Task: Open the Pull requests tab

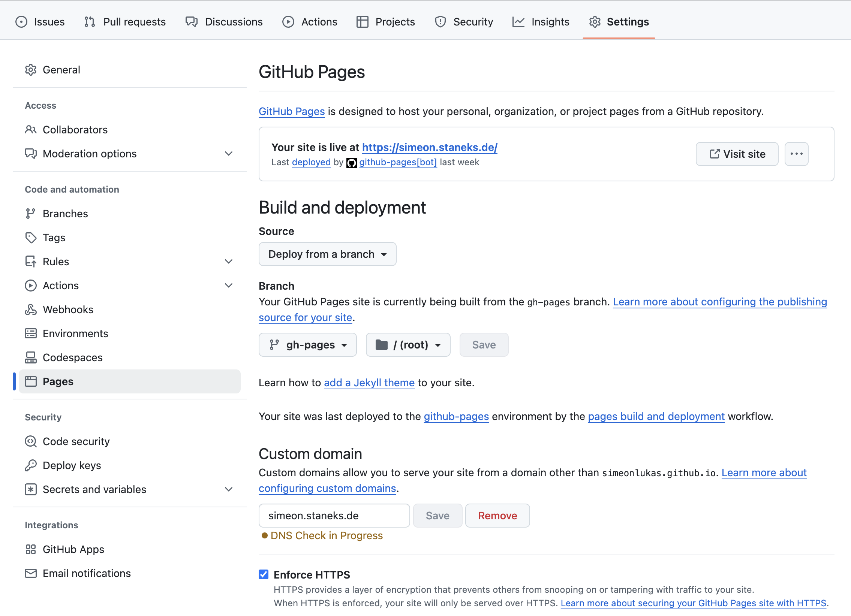Action: pyautogui.click(x=125, y=22)
